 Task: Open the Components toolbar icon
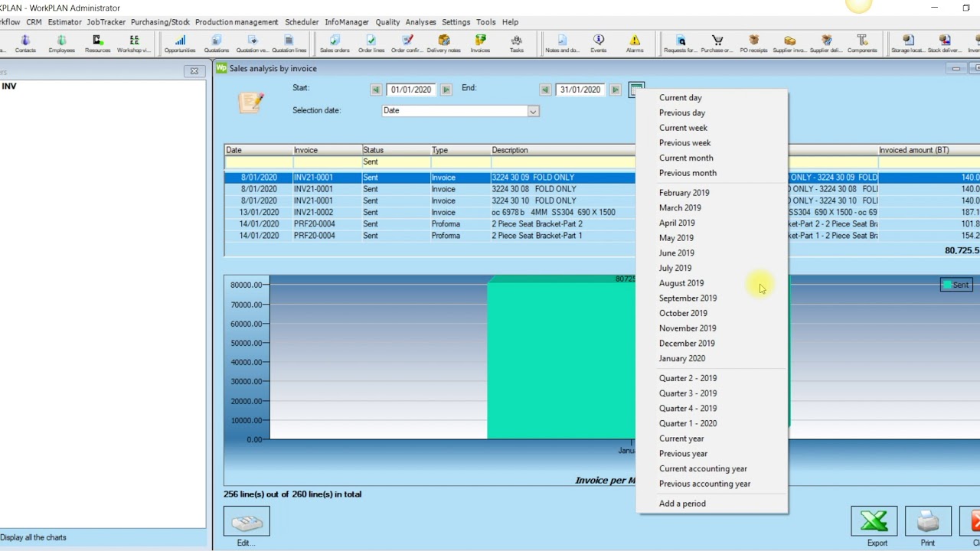(x=862, y=44)
